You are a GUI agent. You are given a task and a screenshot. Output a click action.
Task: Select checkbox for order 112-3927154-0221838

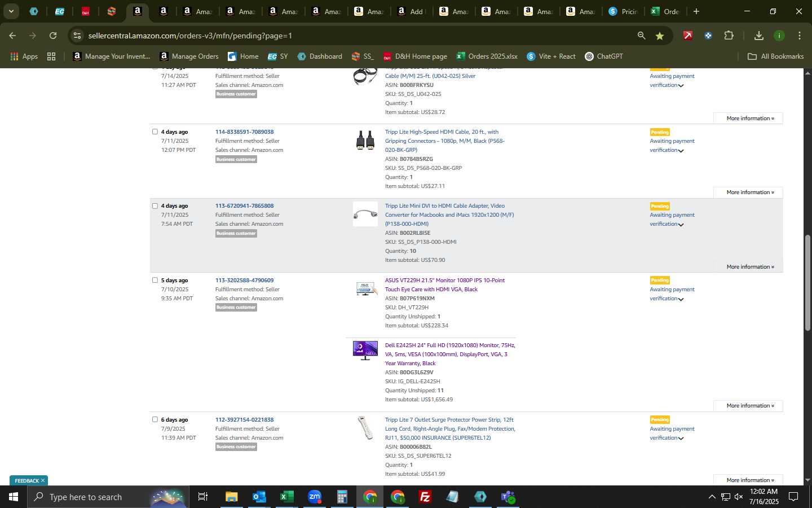(x=155, y=419)
